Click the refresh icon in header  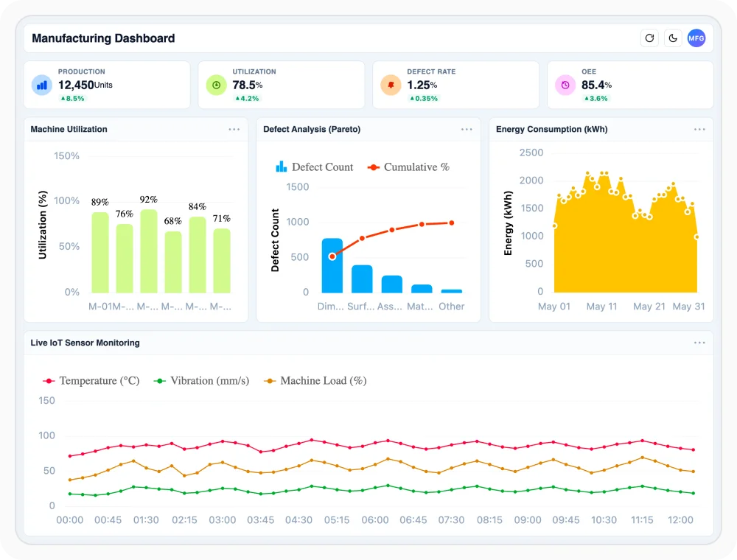(x=649, y=38)
